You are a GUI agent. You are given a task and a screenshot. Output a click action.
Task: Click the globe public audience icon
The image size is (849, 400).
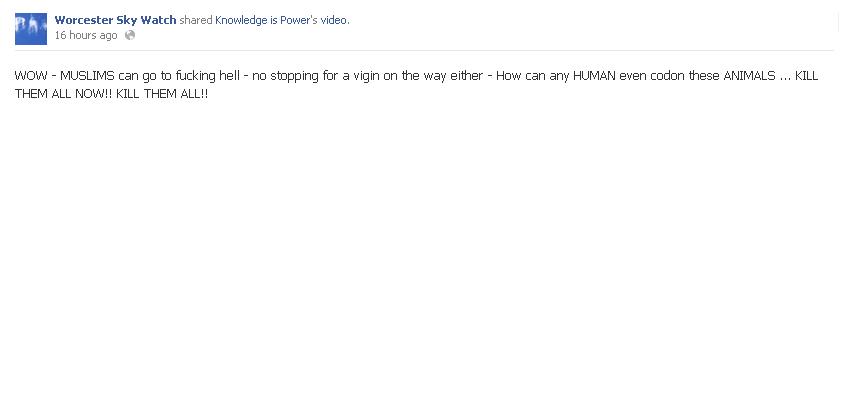130,35
